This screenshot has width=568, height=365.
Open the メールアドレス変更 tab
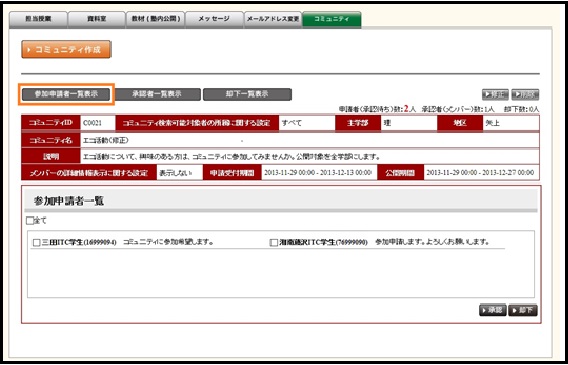pyautogui.click(x=273, y=20)
